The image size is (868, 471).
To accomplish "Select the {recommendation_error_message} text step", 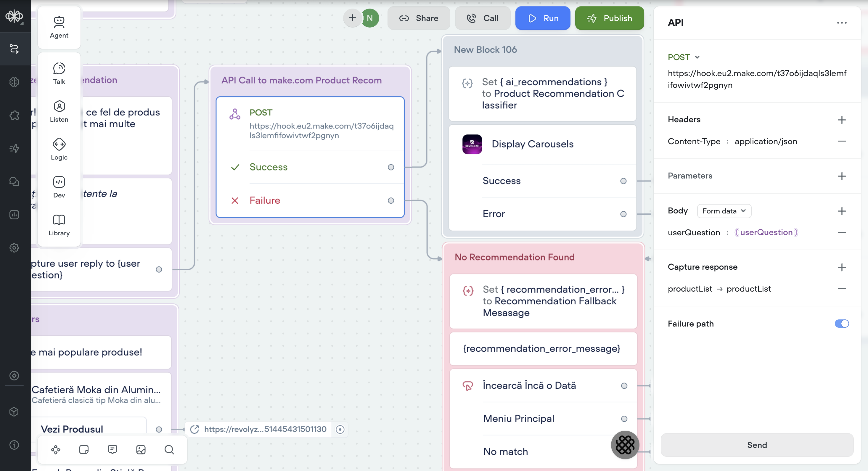I will point(543,348).
